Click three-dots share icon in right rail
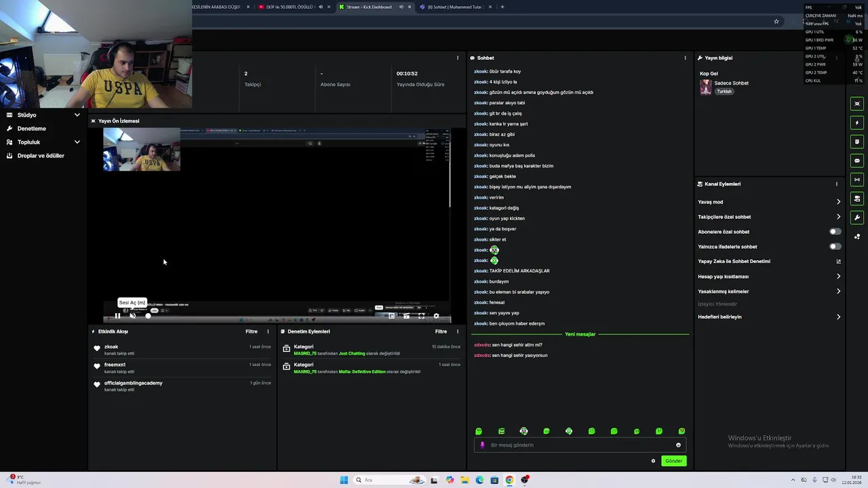 coord(857,237)
